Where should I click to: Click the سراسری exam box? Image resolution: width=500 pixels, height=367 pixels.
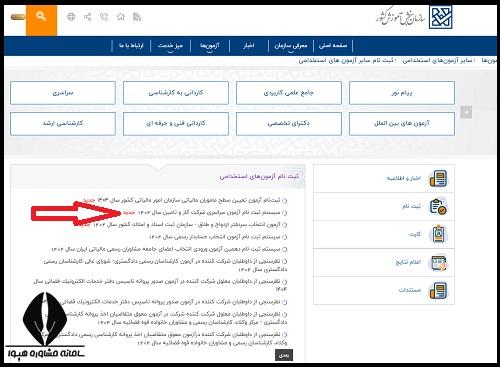tap(63, 93)
